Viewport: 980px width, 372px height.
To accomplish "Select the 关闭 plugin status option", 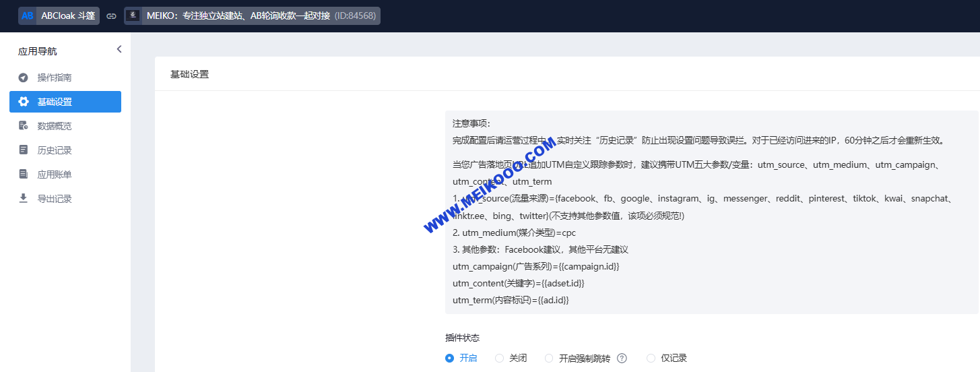I will click(500, 359).
